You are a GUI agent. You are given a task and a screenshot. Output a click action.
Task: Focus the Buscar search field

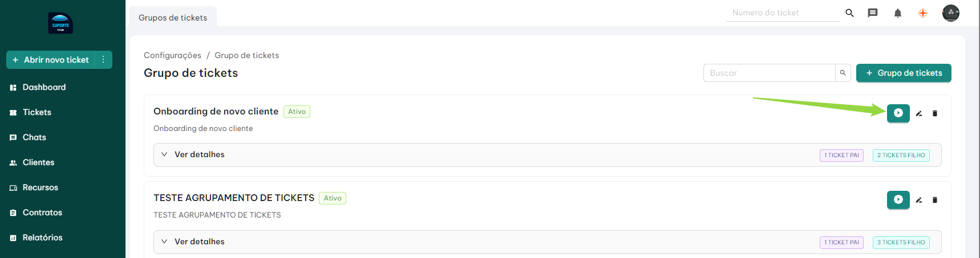point(769,73)
